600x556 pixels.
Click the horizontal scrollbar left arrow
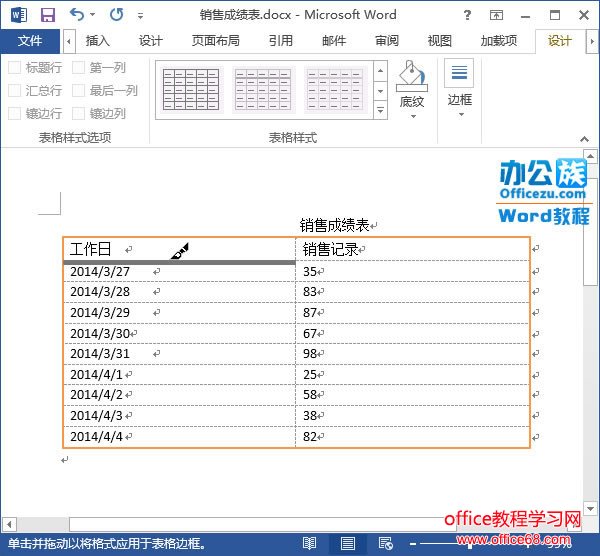coord(9,524)
